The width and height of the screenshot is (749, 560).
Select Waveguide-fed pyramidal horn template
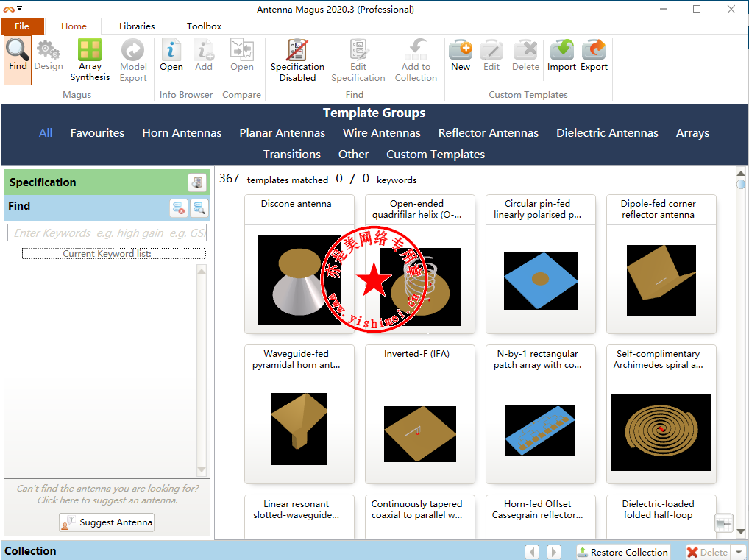(299, 414)
